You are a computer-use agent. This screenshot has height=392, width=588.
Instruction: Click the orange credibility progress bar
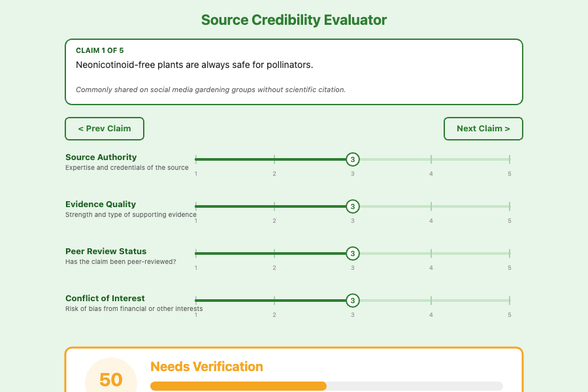coord(238,386)
